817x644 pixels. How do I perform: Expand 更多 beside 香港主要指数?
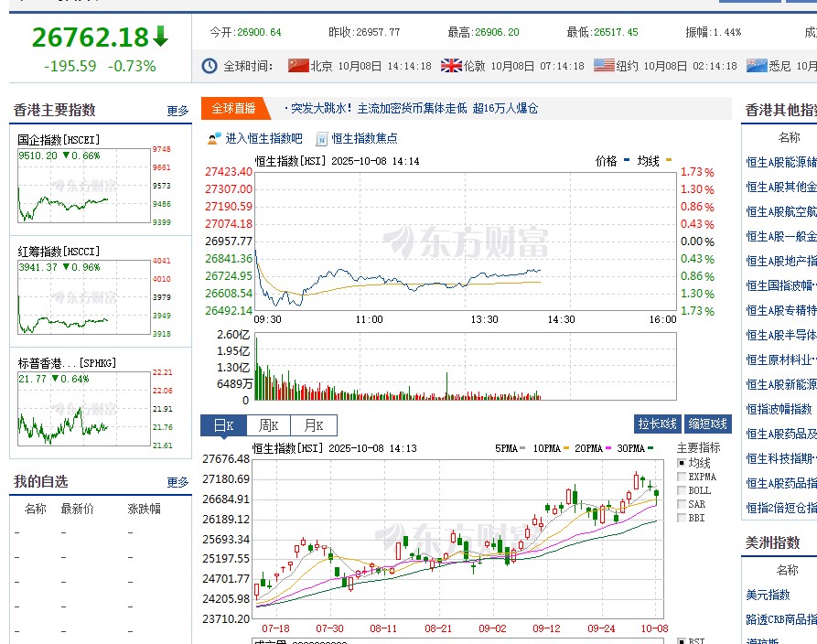pyautogui.click(x=177, y=110)
